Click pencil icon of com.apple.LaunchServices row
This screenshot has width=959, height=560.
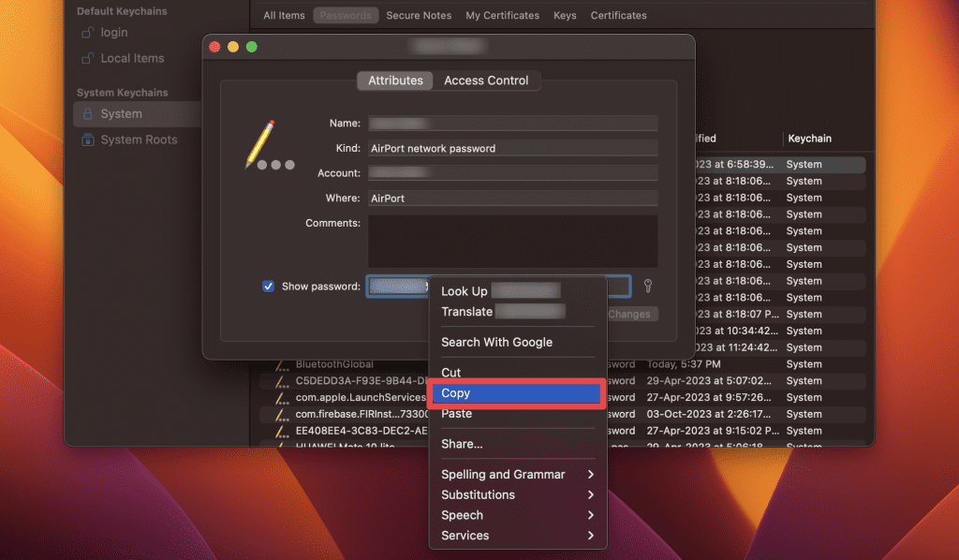click(281, 398)
